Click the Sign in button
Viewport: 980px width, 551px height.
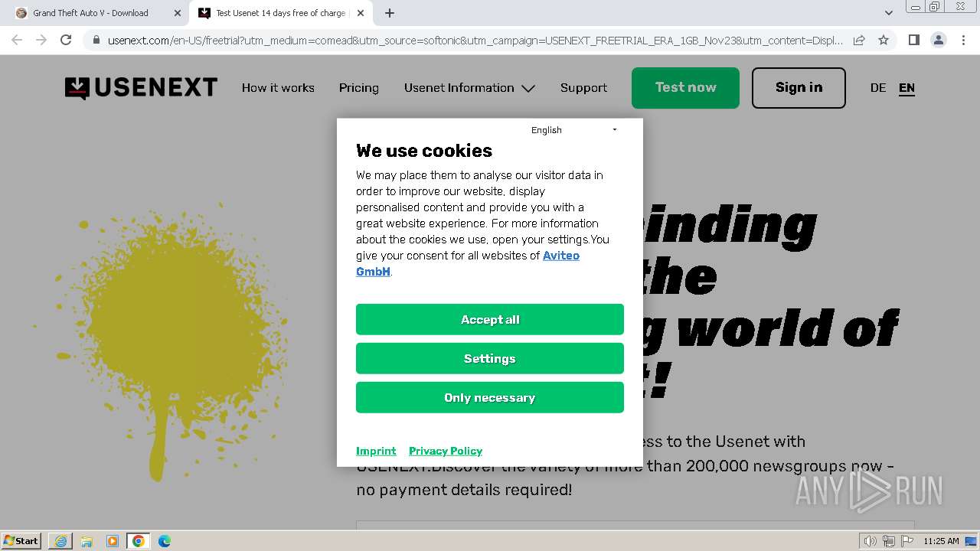pos(799,87)
